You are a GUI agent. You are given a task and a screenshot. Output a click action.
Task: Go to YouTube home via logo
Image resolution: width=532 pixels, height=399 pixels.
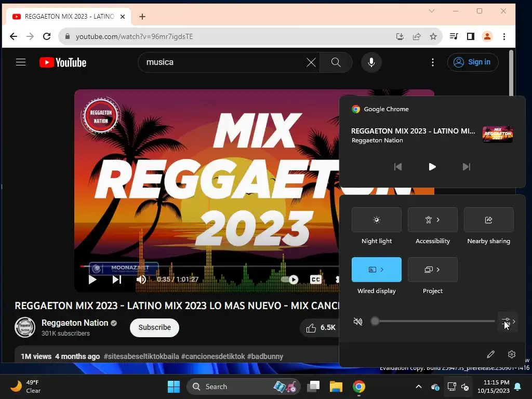point(63,62)
